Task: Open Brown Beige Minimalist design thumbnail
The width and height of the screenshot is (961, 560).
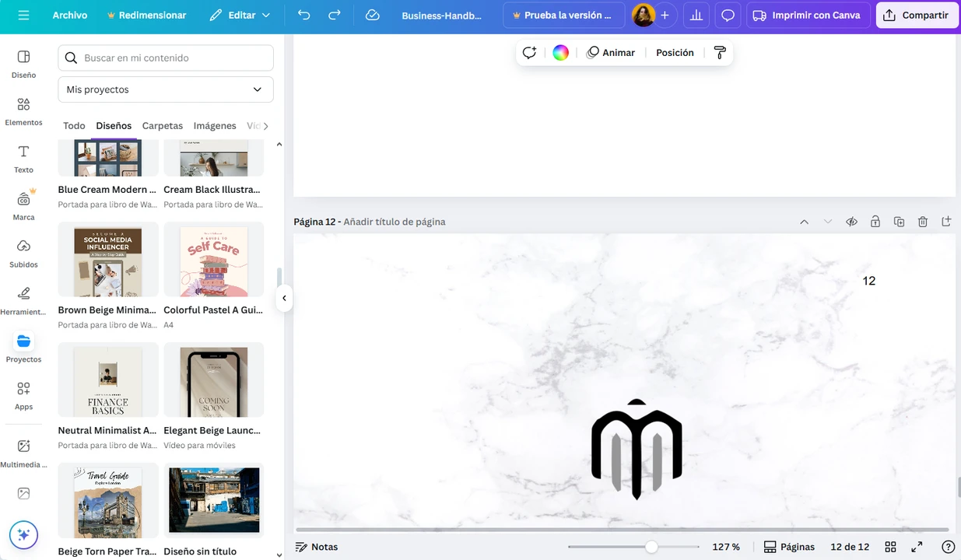Action: pyautogui.click(x=108, y=259)
